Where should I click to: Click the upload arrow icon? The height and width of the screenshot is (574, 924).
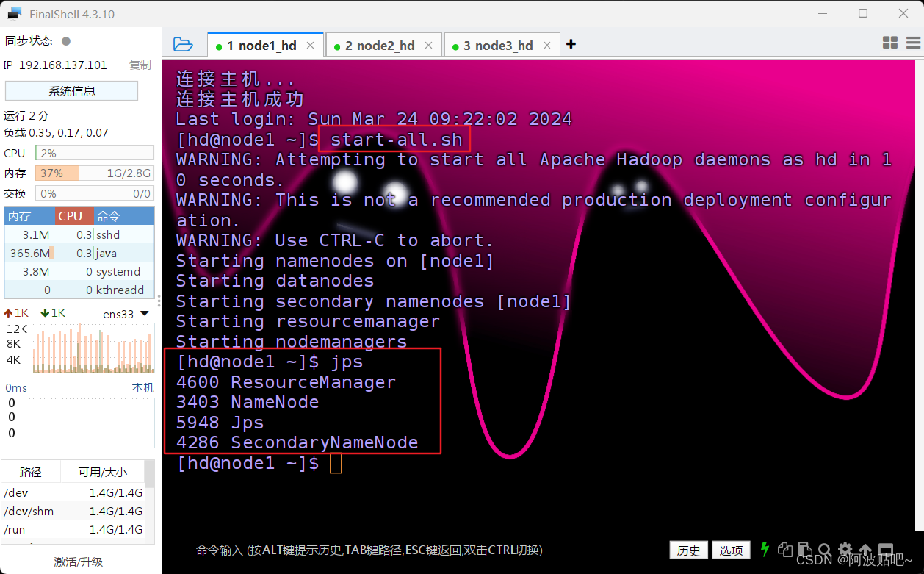pos(865,550)
